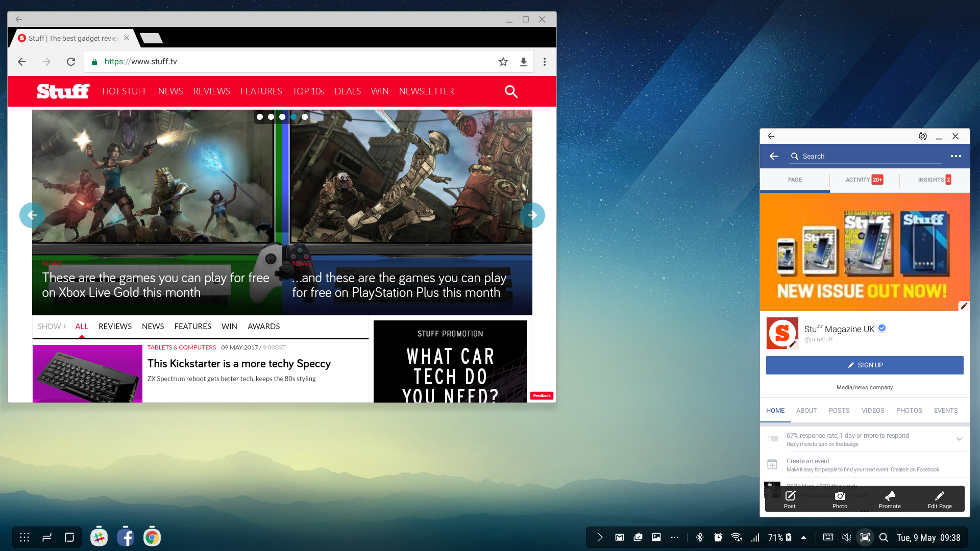Screen dimensions: 980x551
Task: Click the Post icon in bottom bar
Action: tap(790, 499)
